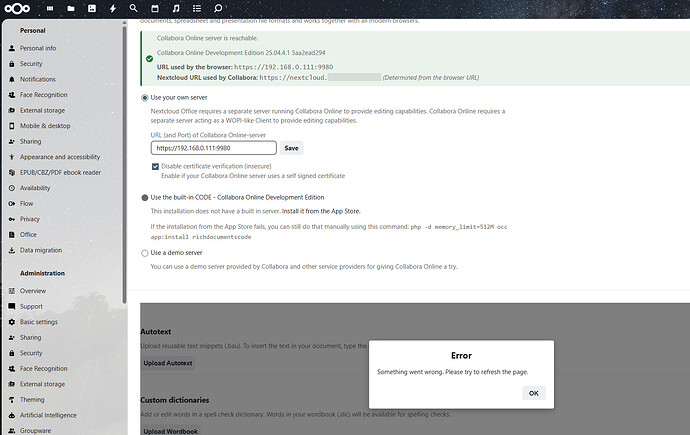This screenshot has height=435, width=690.
Task: Open the Dashboard app icon
Action: [x=50, y=8]
